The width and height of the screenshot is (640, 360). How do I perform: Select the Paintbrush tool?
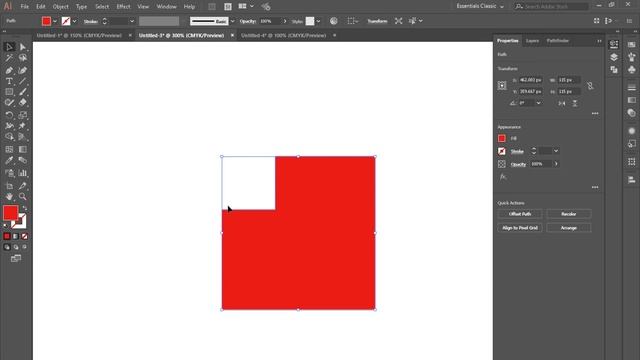tap(23, 92)
